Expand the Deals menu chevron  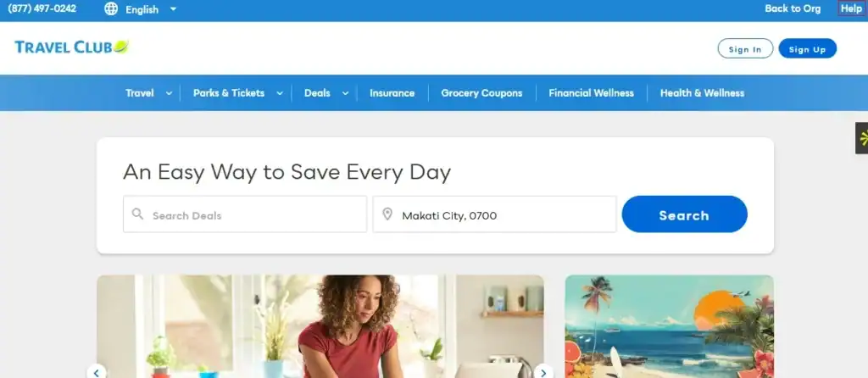(x=345, y=93)
